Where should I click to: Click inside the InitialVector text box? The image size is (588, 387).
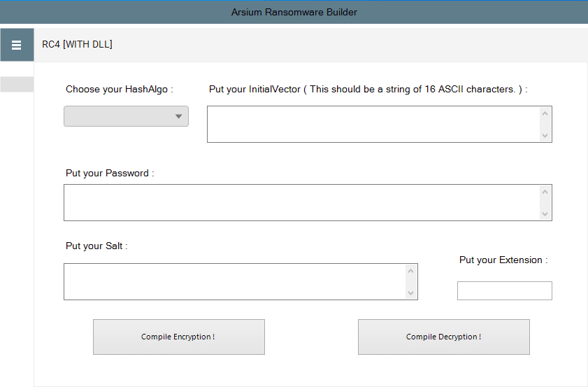pos(373,125)
